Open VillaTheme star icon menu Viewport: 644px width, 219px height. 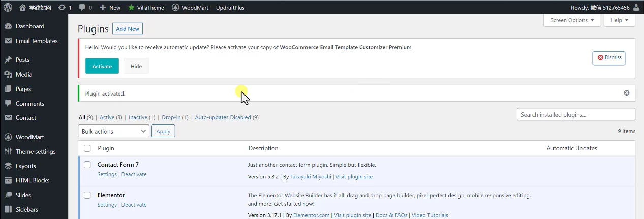click(x=131, y=7)
